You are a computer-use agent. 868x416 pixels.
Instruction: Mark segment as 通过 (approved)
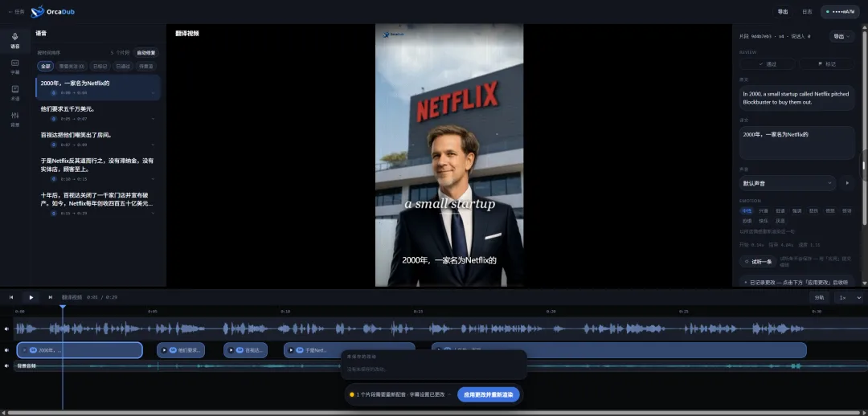[768, 64]
